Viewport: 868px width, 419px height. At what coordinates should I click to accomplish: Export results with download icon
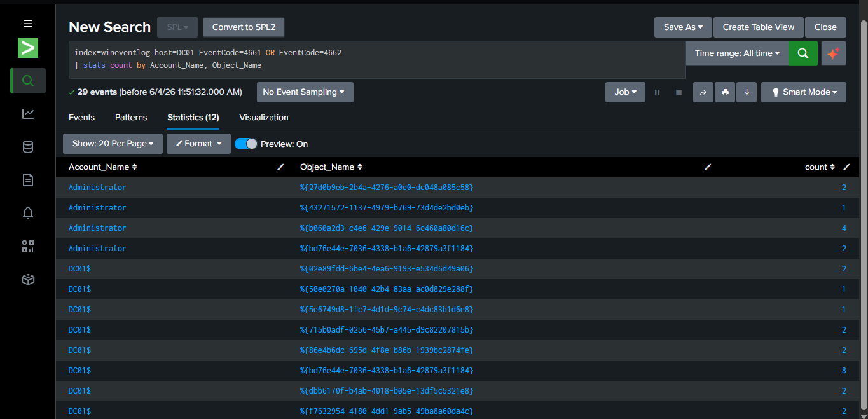pyautogui.click(x=747, y=92)
